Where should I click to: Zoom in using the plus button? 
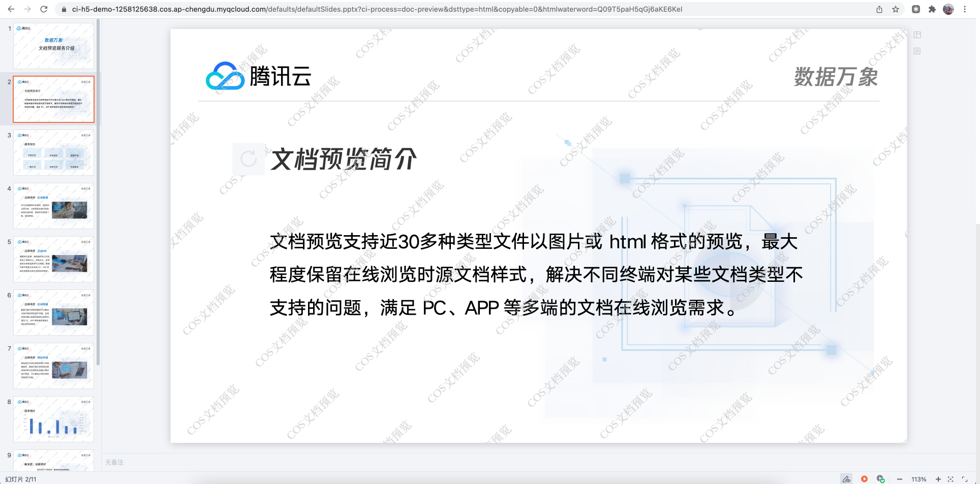coord(938,479)
